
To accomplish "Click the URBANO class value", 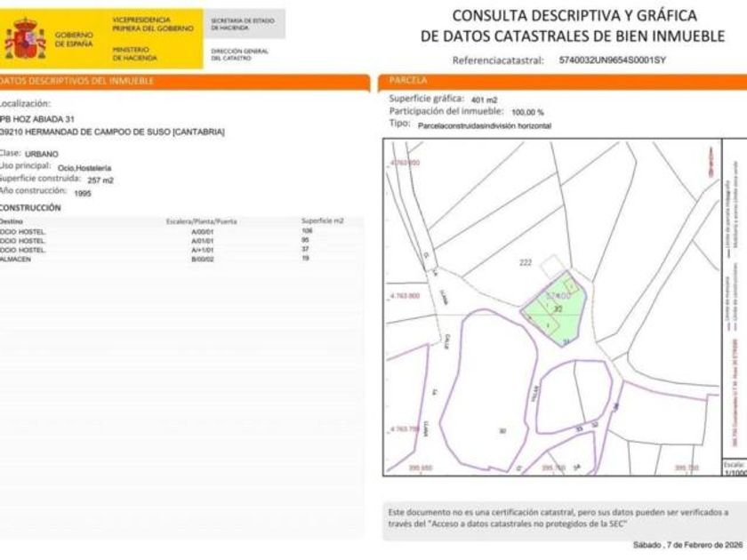I will pos(42,155).
